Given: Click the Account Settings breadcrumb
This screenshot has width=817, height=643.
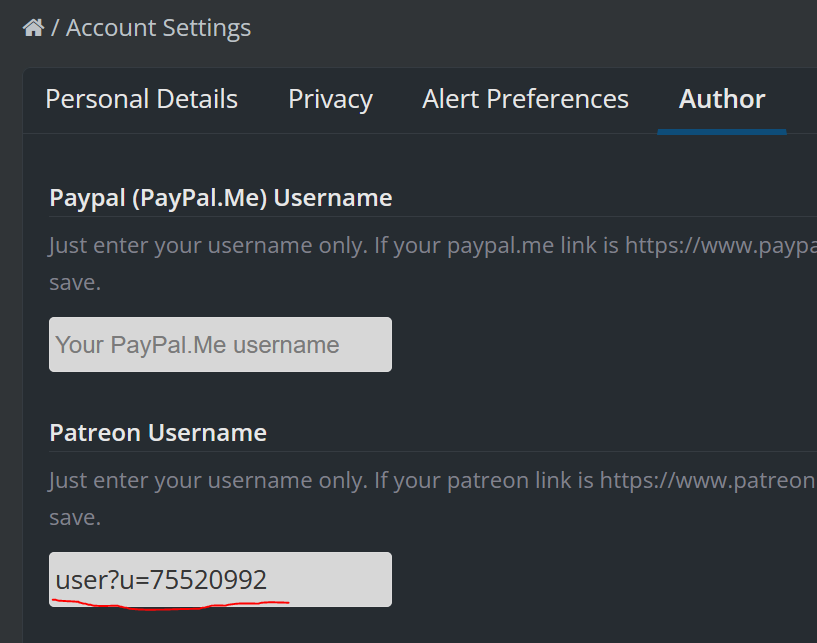Looking at the screenshot, I should (158, 28).
